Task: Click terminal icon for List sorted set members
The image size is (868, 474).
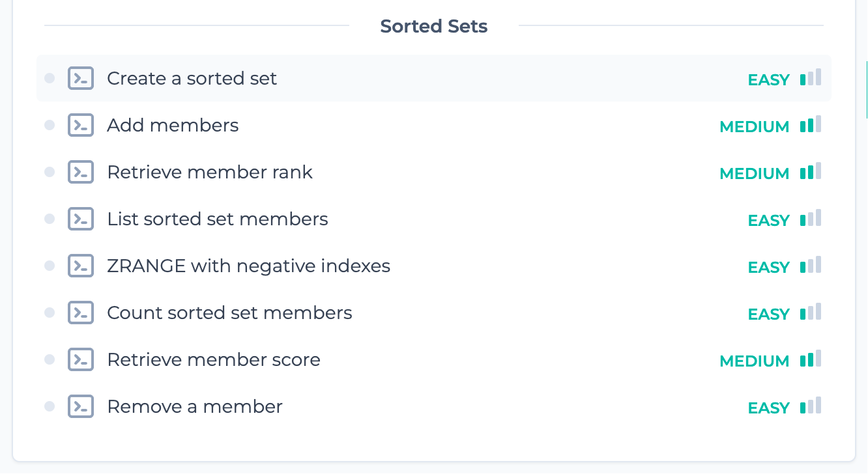Action: [81, 219]
